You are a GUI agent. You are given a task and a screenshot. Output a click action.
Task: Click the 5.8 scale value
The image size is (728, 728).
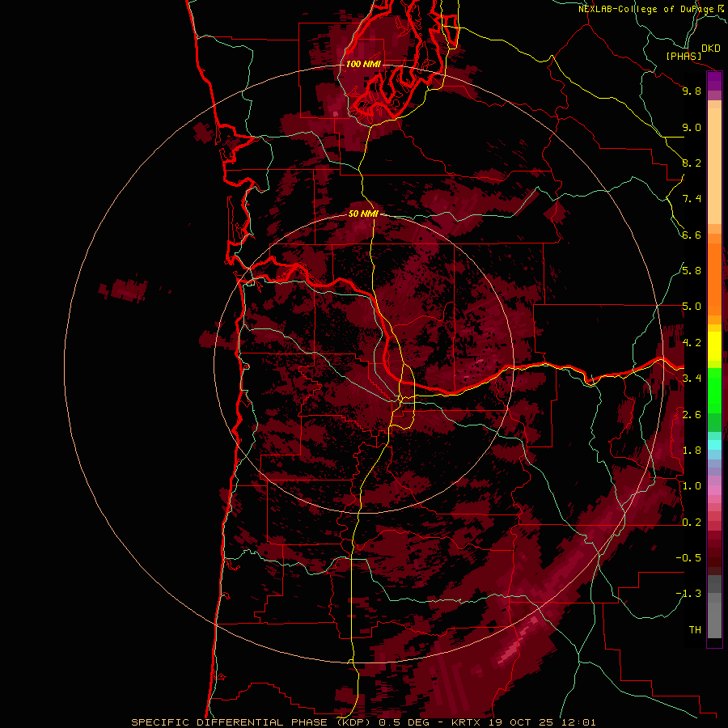(x=692, y=271)
